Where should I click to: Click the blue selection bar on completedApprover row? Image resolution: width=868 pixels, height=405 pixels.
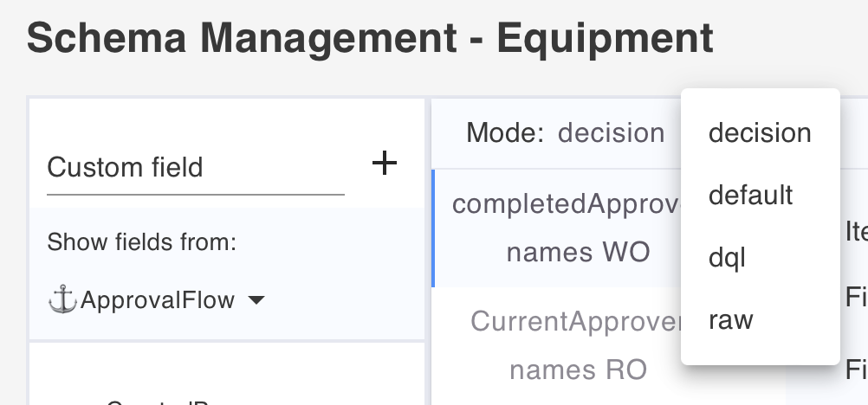click(433, 228)
